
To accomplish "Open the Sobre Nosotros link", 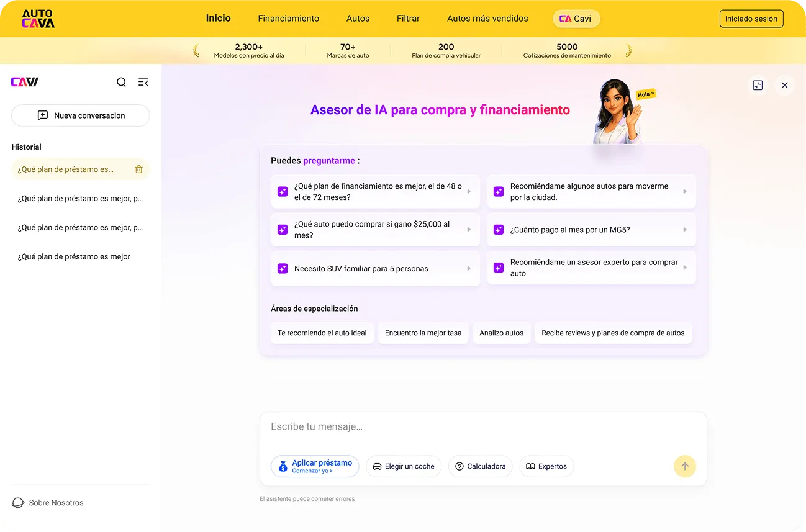I will pyautogui.click(x=56, y=503).
